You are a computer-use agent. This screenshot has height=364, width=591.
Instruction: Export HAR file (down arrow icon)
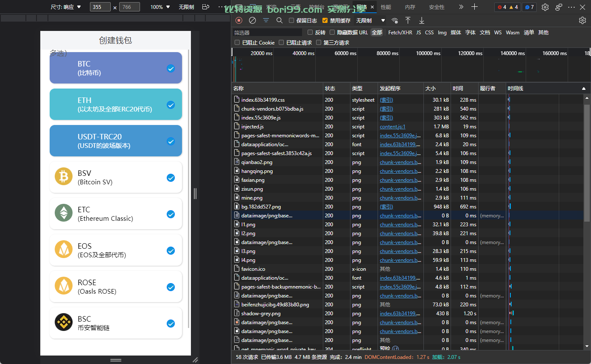tap(421, 20)
